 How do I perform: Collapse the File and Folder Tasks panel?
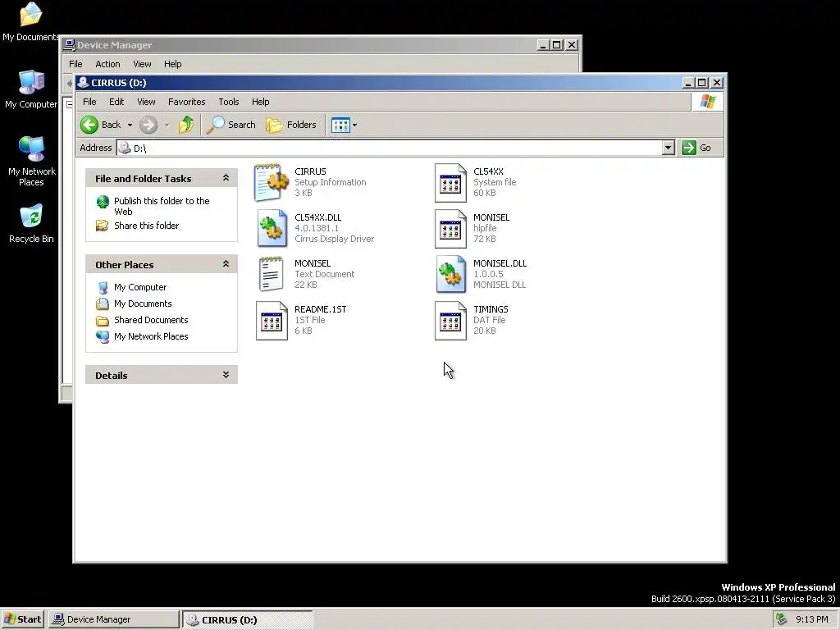[x=226, y=178]
